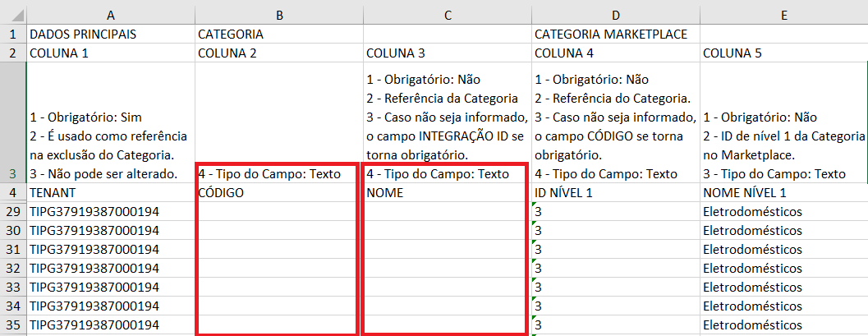Select column A header
This screenshot has width=868, height=336.
tap(111, 14)
